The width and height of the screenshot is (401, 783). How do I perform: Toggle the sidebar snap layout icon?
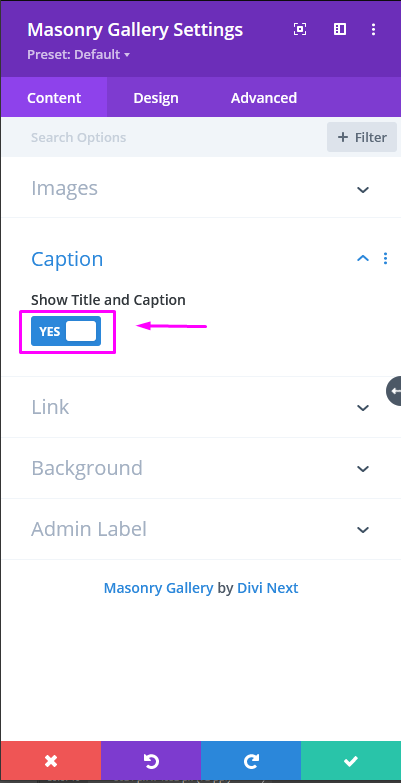(x=340, y=29)
